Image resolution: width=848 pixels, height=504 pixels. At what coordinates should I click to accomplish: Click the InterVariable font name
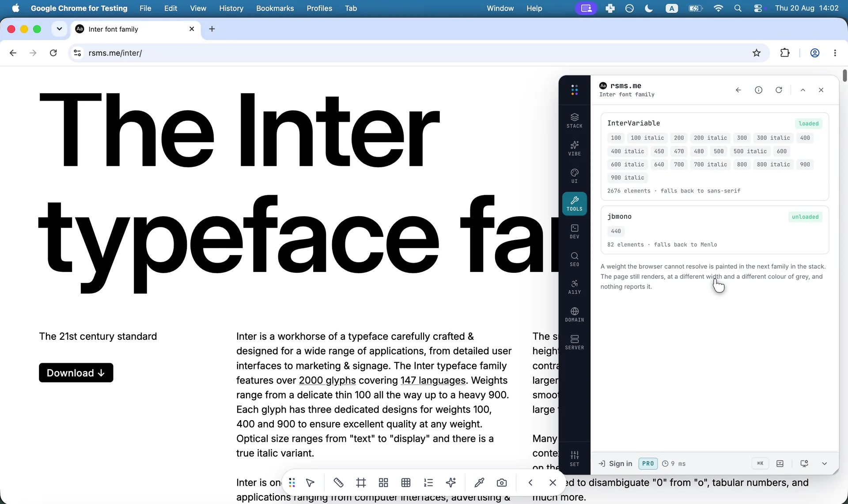click(633, 123)
